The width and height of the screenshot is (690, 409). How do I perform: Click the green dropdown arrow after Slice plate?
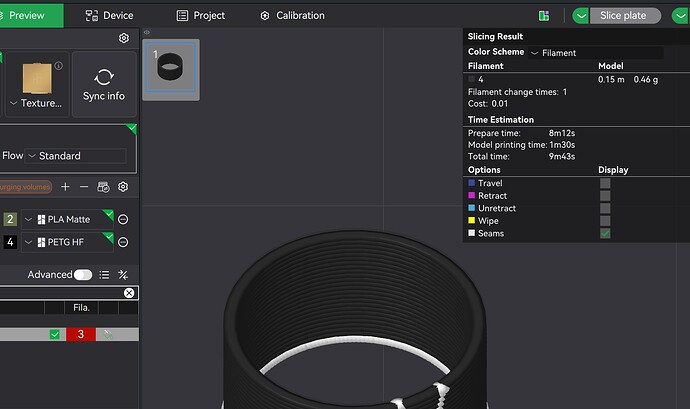click(x=681, y=16)
